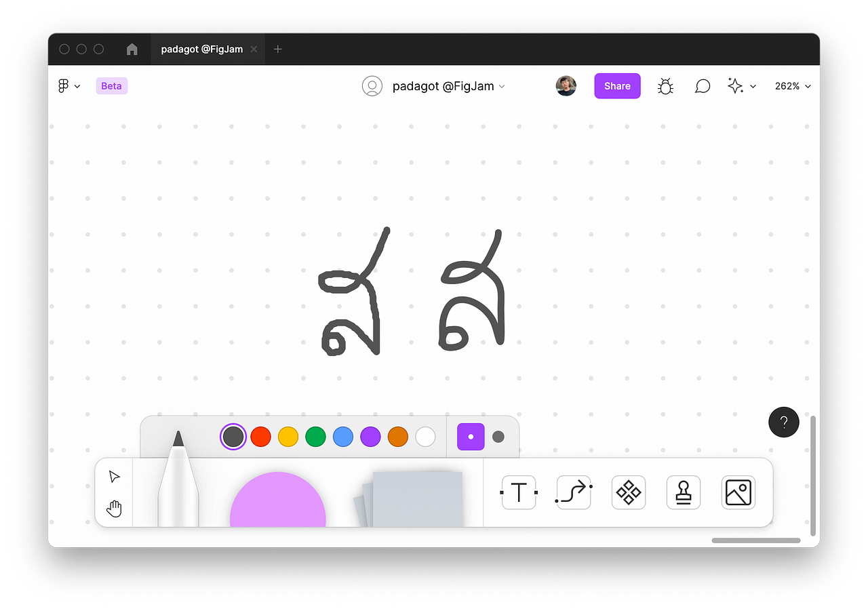Select the green color swatch

click(x=315, y=437)
